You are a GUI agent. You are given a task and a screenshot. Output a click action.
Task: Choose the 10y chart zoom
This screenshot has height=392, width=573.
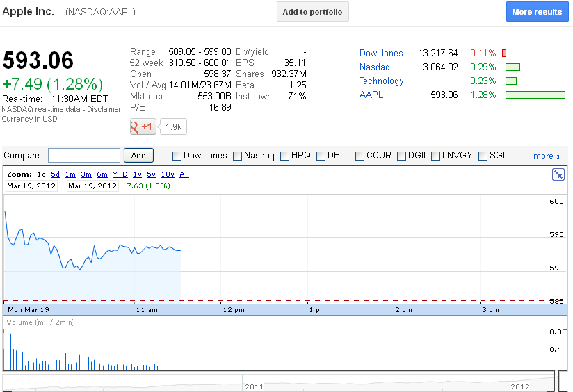pyautogui.click(x=168, y=174)
